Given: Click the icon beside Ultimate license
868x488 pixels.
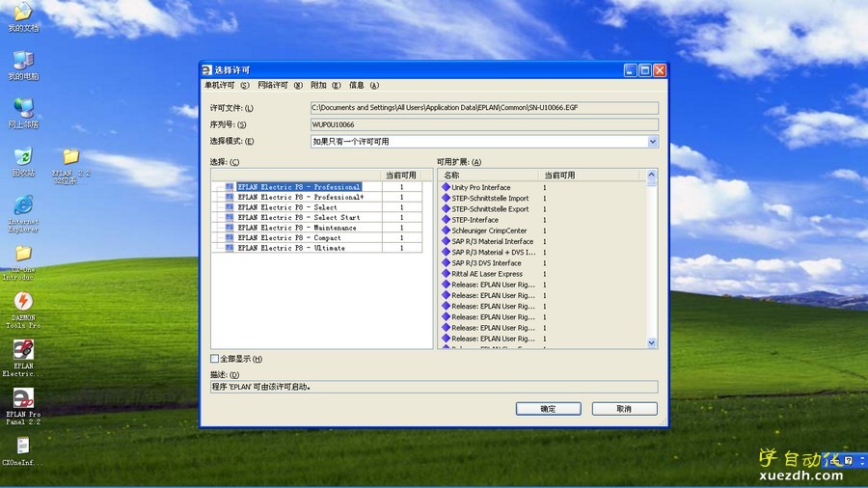Looking at the screenshot, I should coord(230,249).
